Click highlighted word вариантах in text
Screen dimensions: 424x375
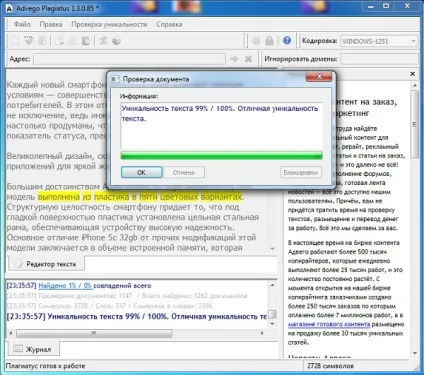click(x=221, y=197)
